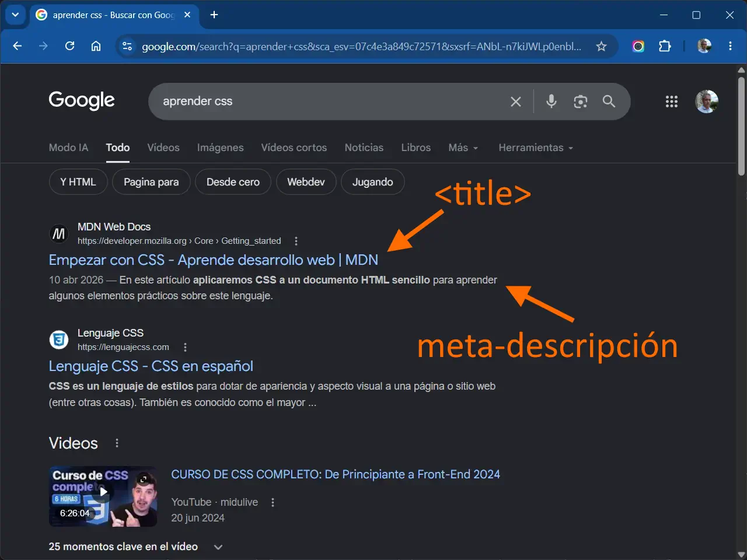Open the tab search dropdown arrow

[15, 15]
